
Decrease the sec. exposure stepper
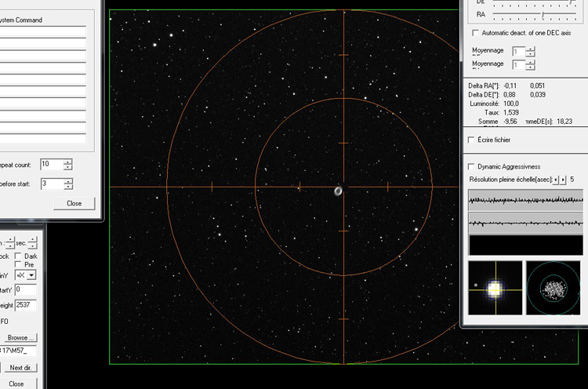pyautogui.click(x=33, y=245)
